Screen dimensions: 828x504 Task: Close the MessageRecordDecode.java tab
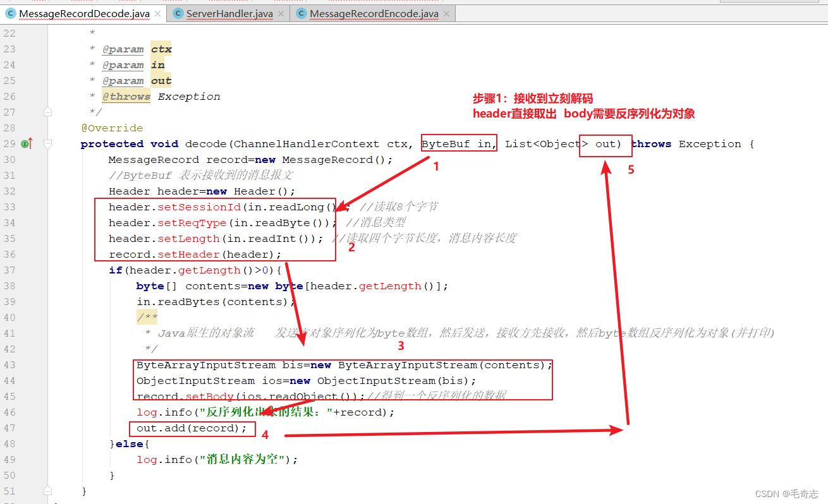click(157, 13)
